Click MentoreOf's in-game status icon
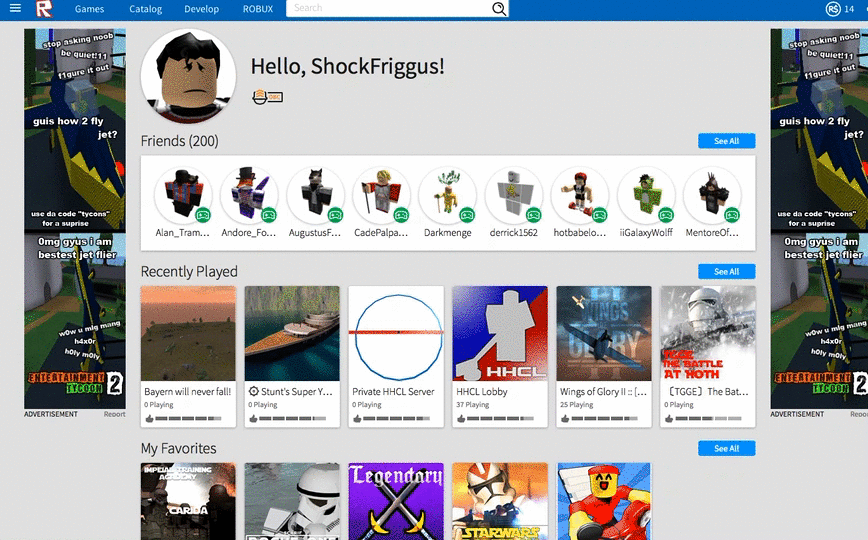 pyautogui.click(x=732, y=215)
